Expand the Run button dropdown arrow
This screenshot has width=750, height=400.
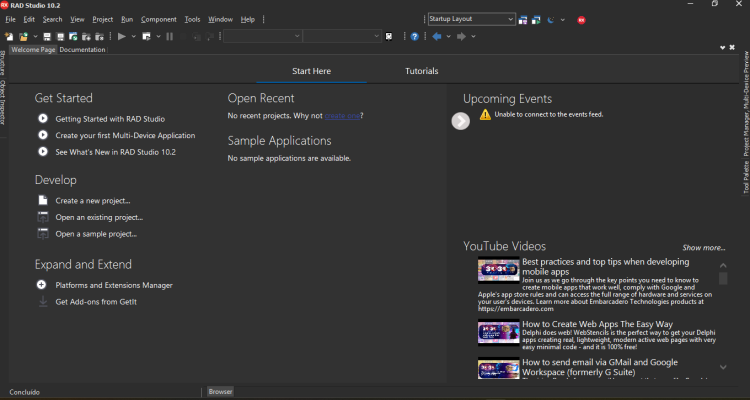point(133,36)
